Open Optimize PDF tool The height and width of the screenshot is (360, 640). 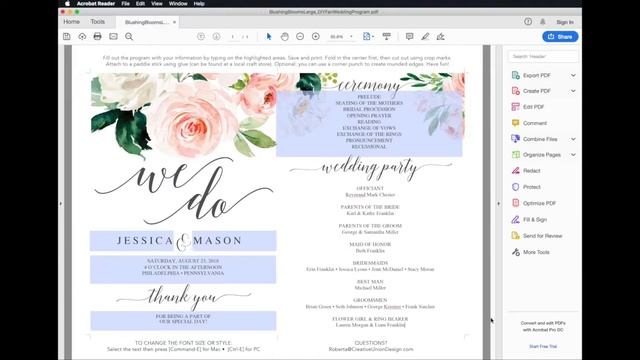pos(539,203)
